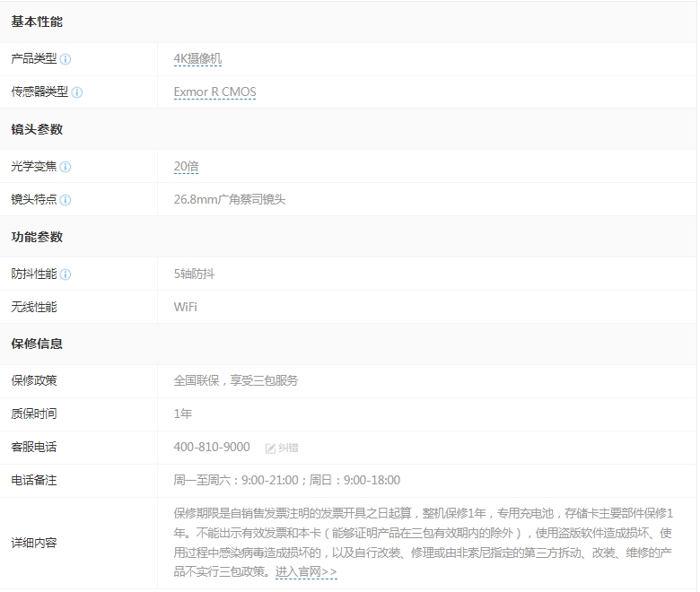Open the 4K摄像机 link
Screen dimensions: 700x592
[x=197, y=59]
